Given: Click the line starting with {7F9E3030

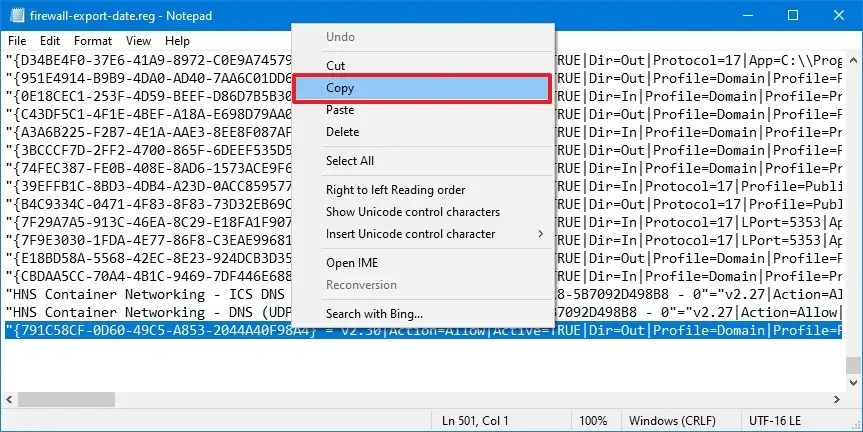Looking at the screenshot, I should coord(148,240).
